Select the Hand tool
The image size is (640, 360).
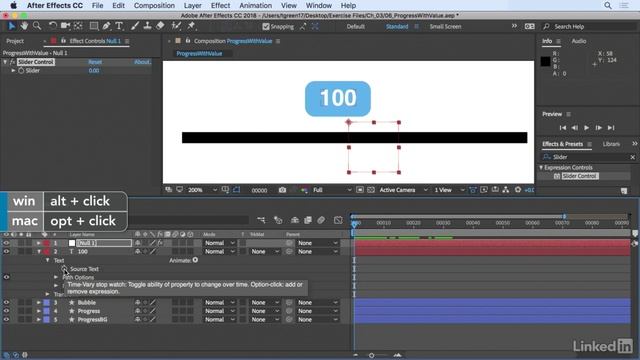pyautogui.click(x=24, y=26)
